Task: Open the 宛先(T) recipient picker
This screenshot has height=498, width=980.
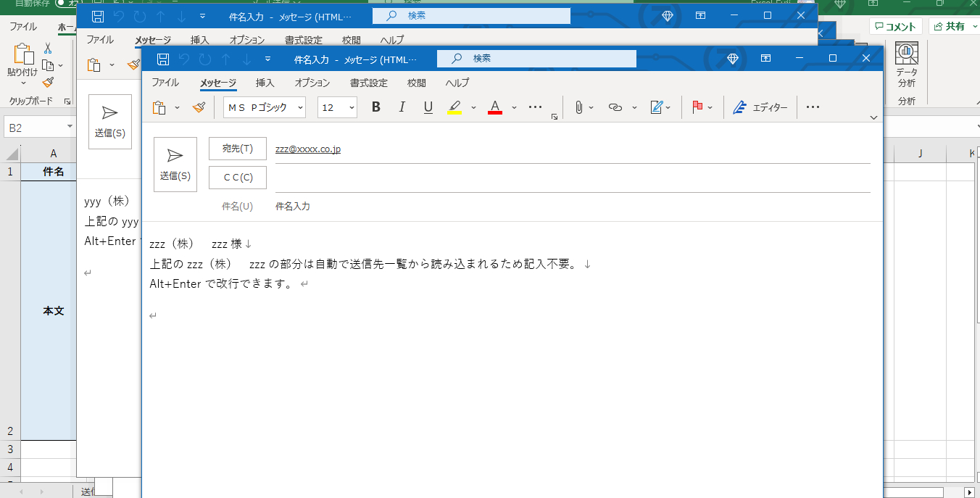Action: pyautogui.click(x=238, y=149)
